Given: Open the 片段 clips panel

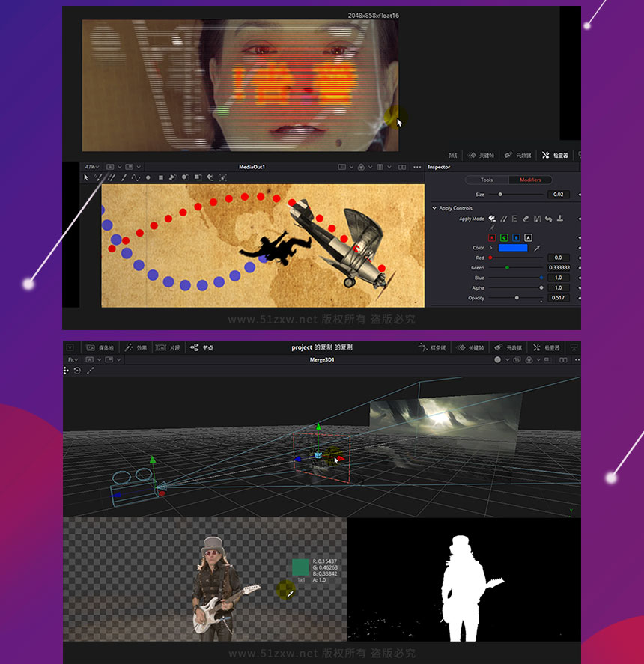Looking at the screenshot, I should [168, 347].
